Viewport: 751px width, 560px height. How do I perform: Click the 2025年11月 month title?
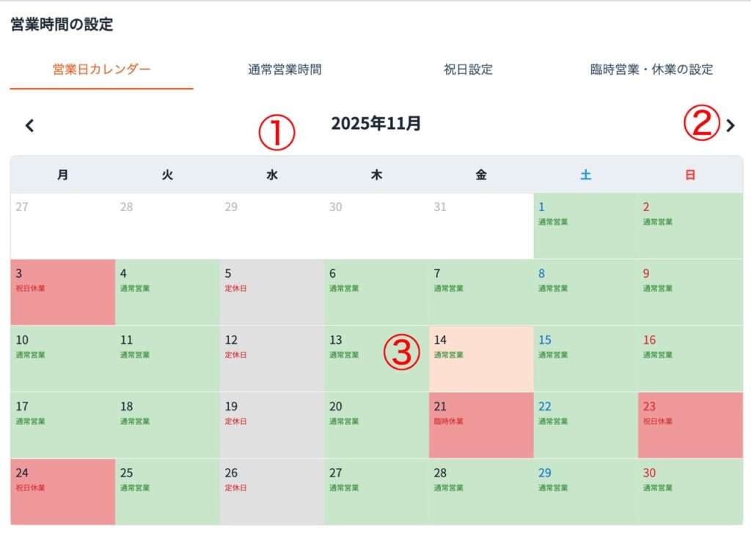click(376, 123)
